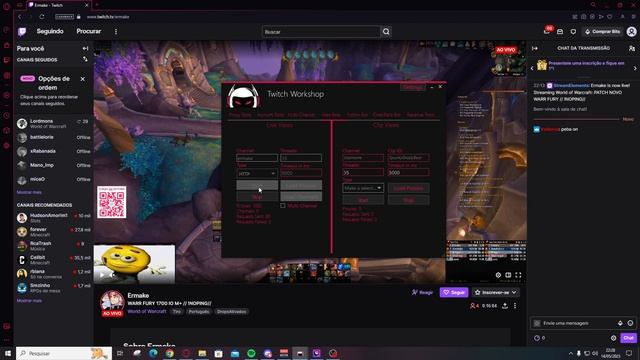Go to previous chat banner with left chevron
Screen dimensions: 640x360
point(532,68)
